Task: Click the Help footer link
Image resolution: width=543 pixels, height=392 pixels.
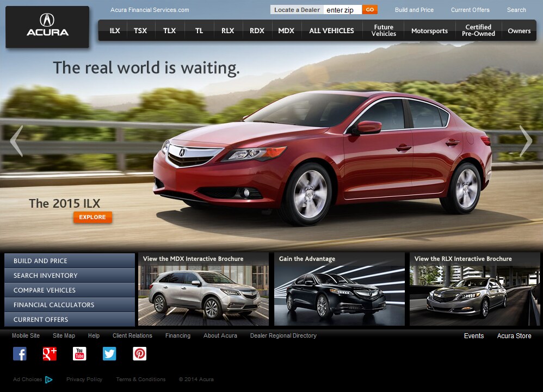Action: (x=94, y=335)
